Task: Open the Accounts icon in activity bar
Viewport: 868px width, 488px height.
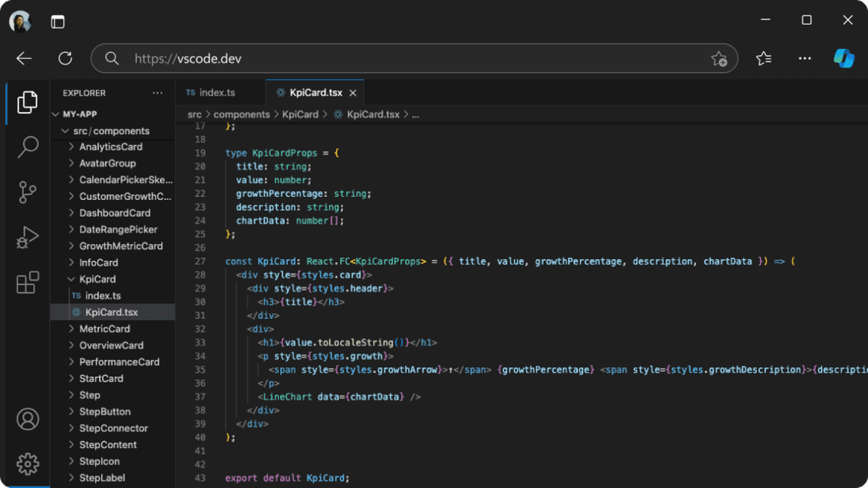Action: click(x=27, y=418)
